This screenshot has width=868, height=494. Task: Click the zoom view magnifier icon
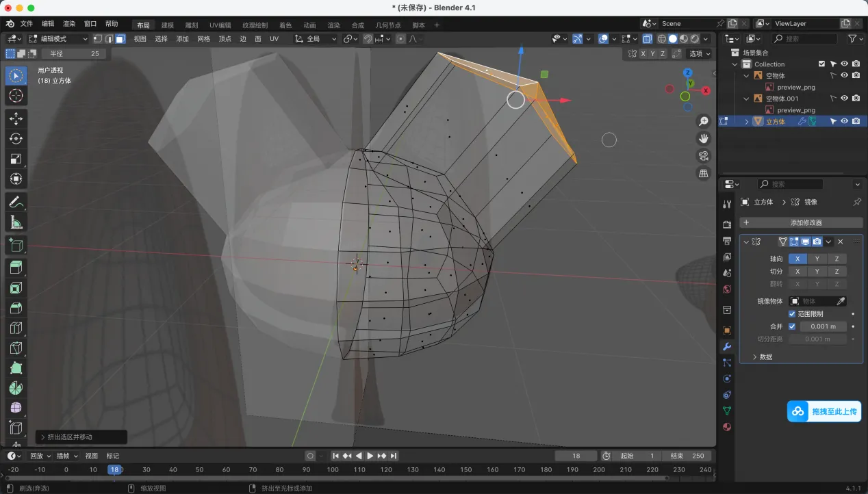pos(703,122)
